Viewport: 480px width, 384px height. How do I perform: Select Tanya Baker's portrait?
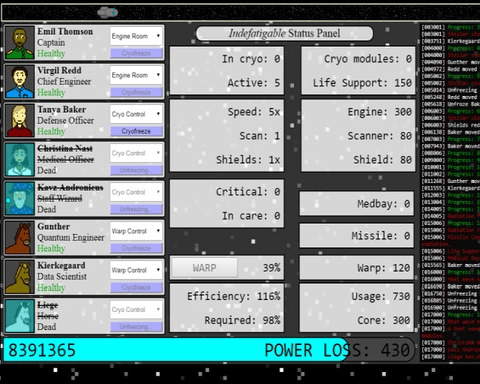click(x=20, y=121)
